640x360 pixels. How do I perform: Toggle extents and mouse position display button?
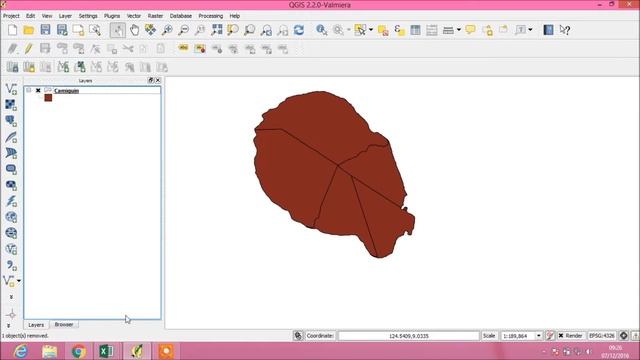coord(298,336)
